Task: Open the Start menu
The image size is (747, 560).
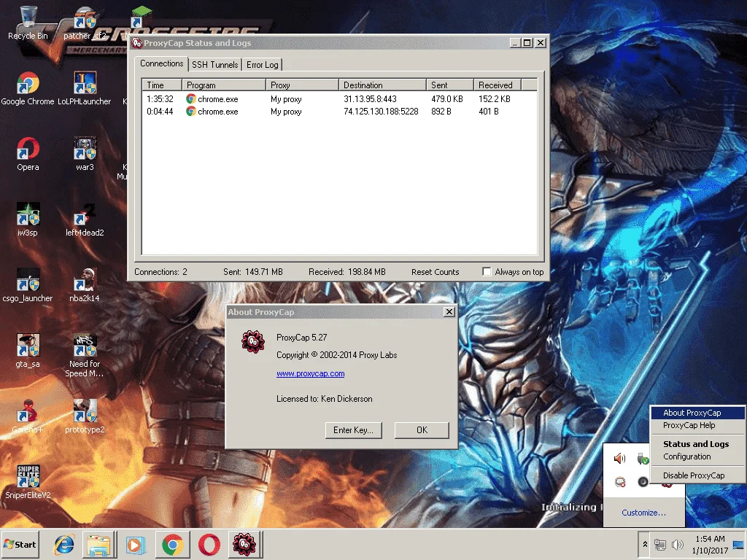Action: 20,544
